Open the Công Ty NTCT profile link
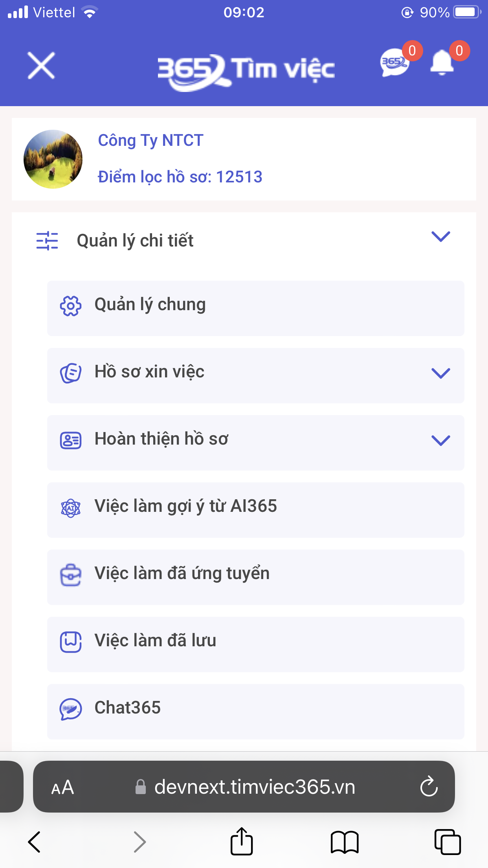This screenshot has width=488, height=868. pyautogui.click(x=150, y=140)
